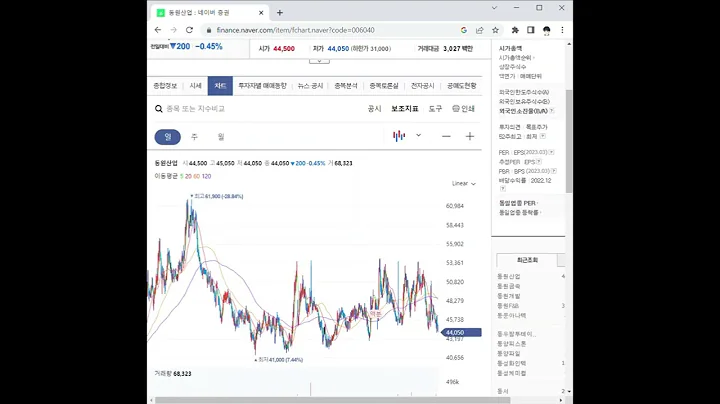Open the 동일업종 PER link
Image resolution: width=720 pixels, height=404 pixels.
coord(518,203)
